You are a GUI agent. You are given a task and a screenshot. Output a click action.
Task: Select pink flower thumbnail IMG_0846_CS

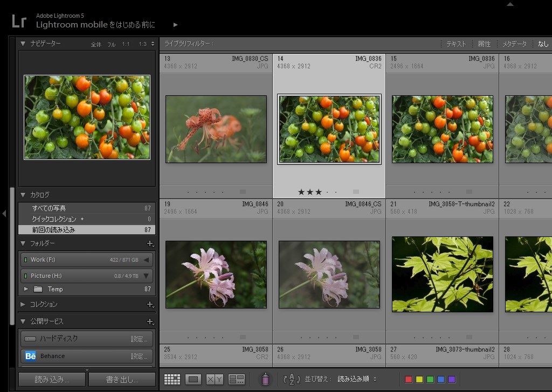[329, 275]
